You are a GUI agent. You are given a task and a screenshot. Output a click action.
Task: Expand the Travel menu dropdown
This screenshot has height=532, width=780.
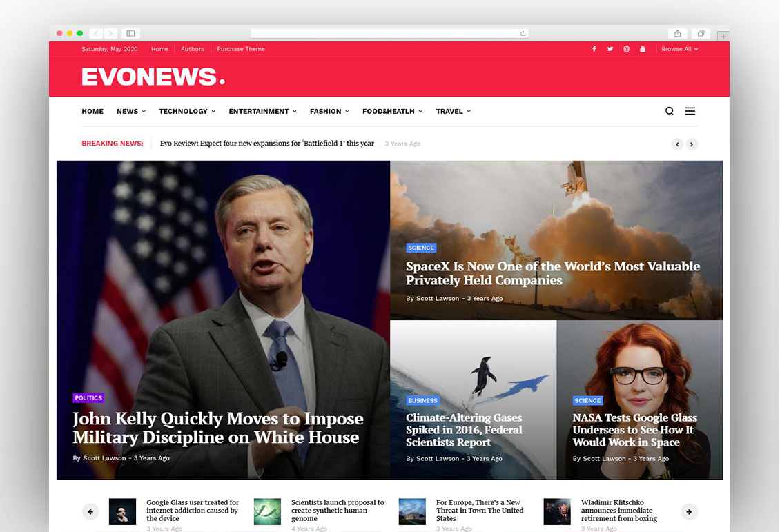coord(454,111)
